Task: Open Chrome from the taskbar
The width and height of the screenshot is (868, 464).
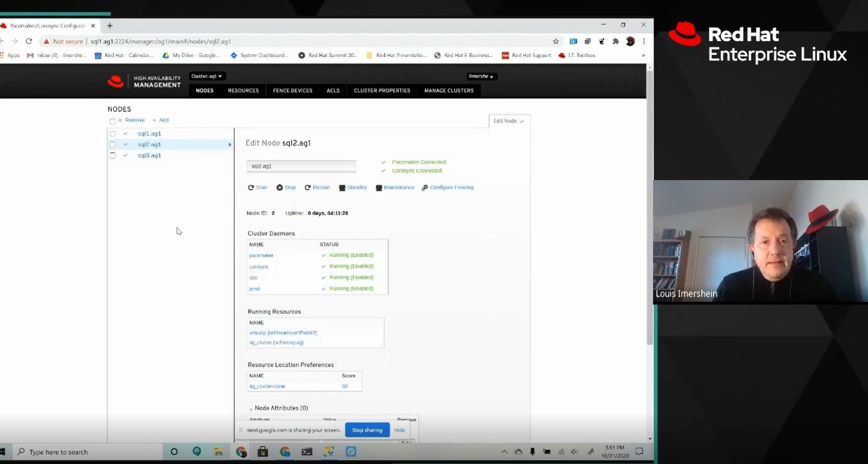Action: click(x=241, y=451)
